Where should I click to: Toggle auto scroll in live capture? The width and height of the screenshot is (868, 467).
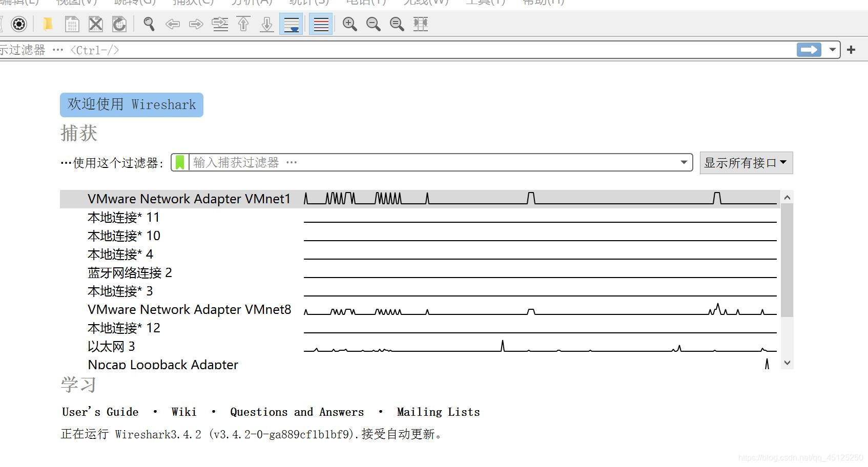tap(291, 24)
